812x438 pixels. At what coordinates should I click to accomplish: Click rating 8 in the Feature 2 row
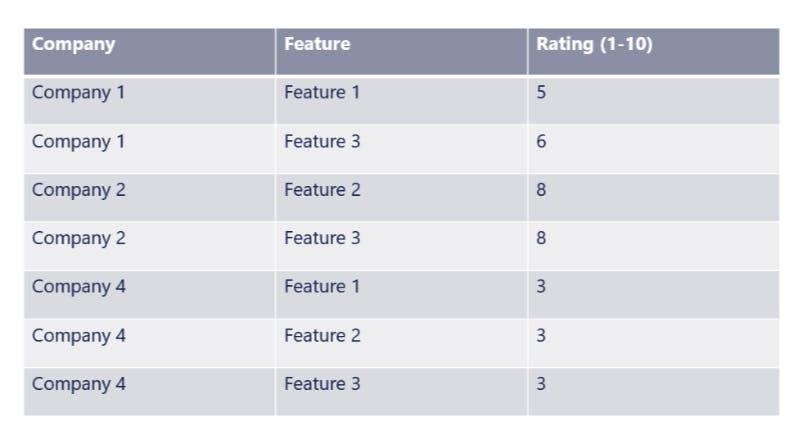click(x=541, y=190)
